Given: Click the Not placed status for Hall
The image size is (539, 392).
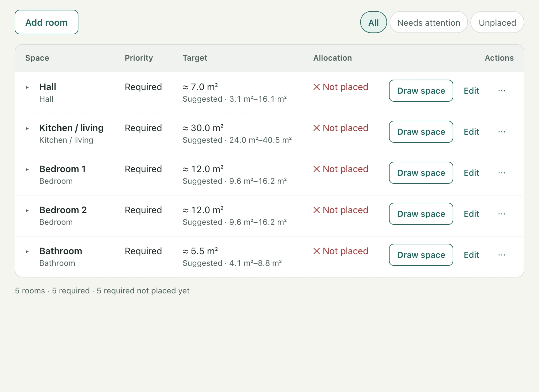Looking at the screenshot, I should [341, 87].
